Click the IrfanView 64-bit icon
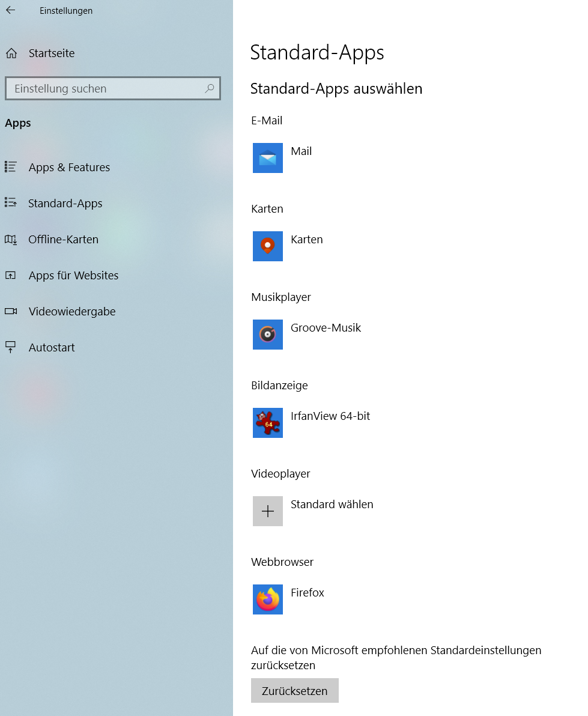 point(267,423)
